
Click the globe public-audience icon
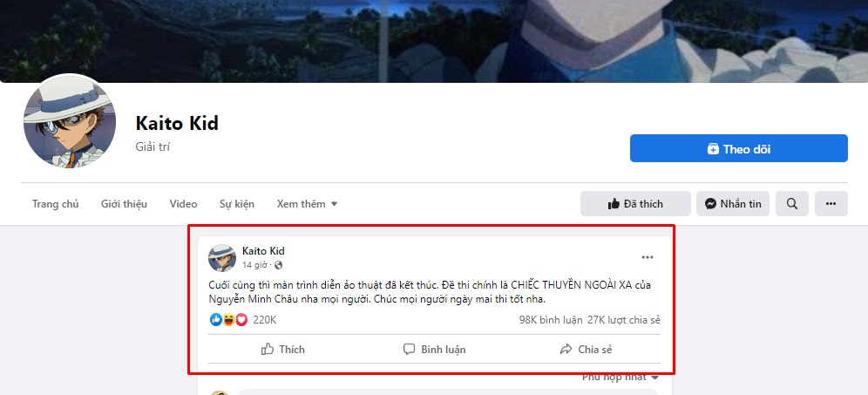click(x=279, y=265)
